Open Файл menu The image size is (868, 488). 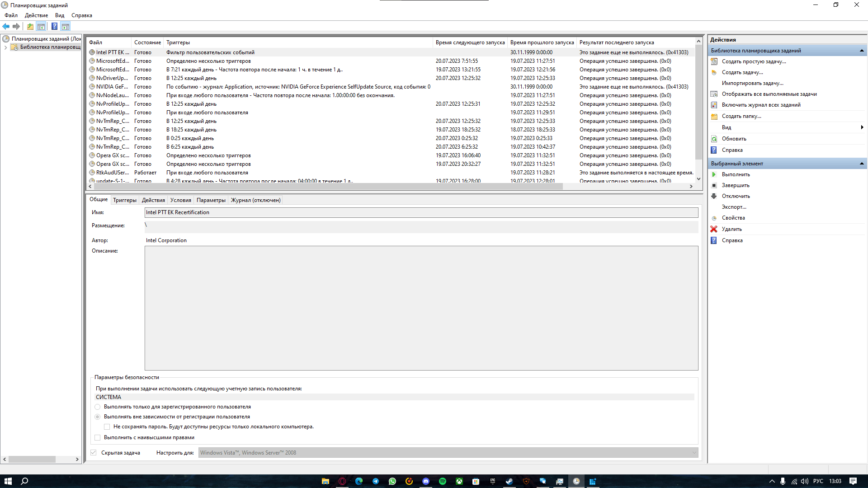point(11,15)
